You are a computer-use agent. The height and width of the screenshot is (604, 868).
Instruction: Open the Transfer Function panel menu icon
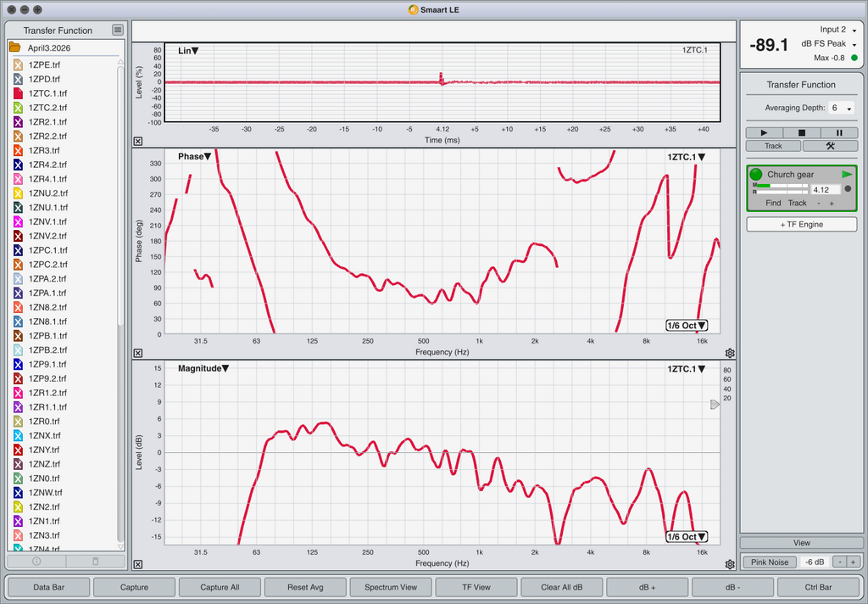[x=118, y=31]
